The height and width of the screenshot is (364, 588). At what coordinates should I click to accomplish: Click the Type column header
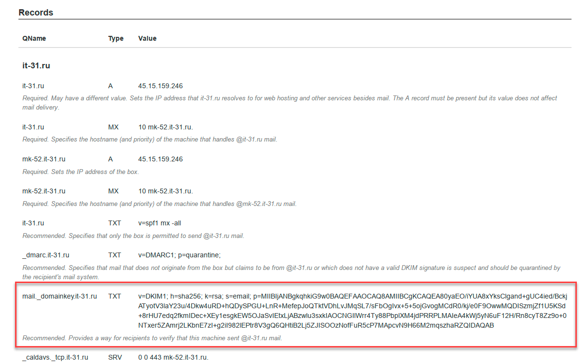pyautogui.click(x=116, y=38)
